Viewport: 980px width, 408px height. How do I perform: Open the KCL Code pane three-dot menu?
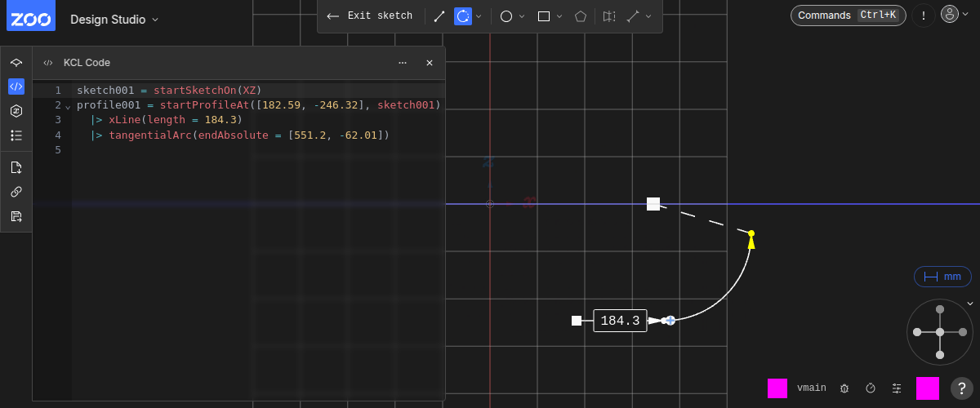pyautogui.click(x=403, y=63)
